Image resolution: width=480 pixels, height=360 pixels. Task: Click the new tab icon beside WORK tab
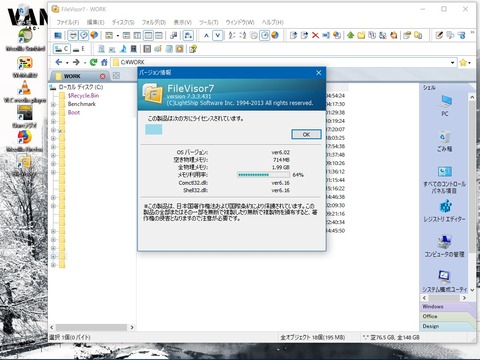tap(116, 76)
